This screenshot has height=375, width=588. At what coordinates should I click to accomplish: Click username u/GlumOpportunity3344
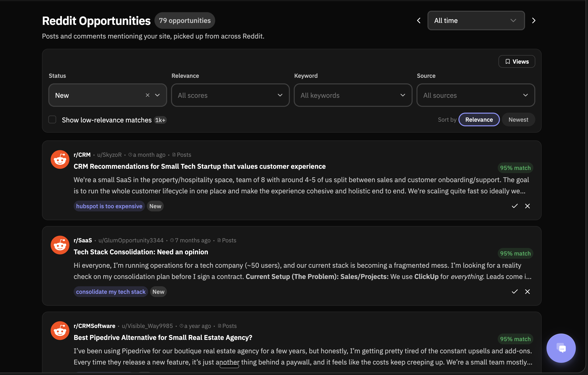coord(131,240)
